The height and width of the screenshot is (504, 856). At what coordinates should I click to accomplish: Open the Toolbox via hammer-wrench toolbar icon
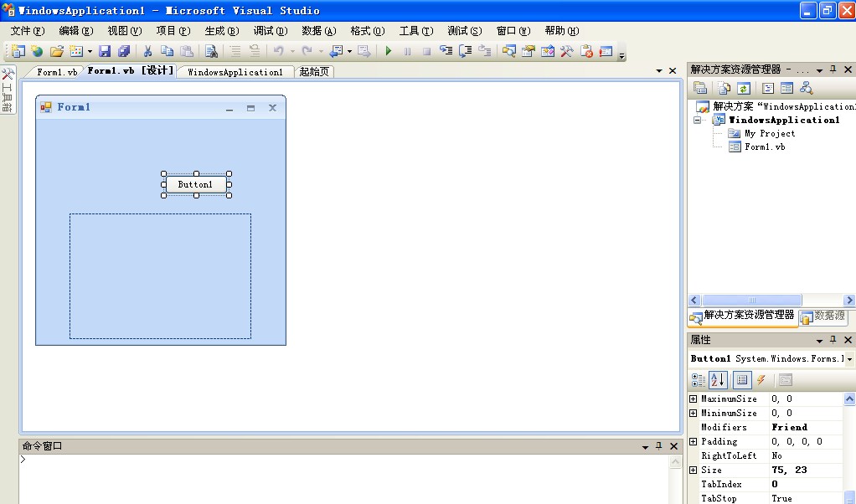[x=567, y=51]
